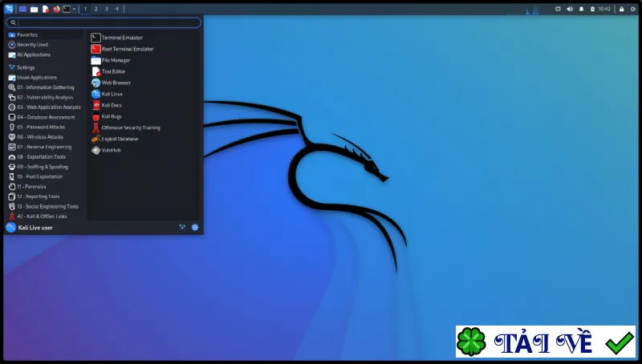
Task: Switch to workspace 4
Action: pyautogui.click(x=116, y=9)
